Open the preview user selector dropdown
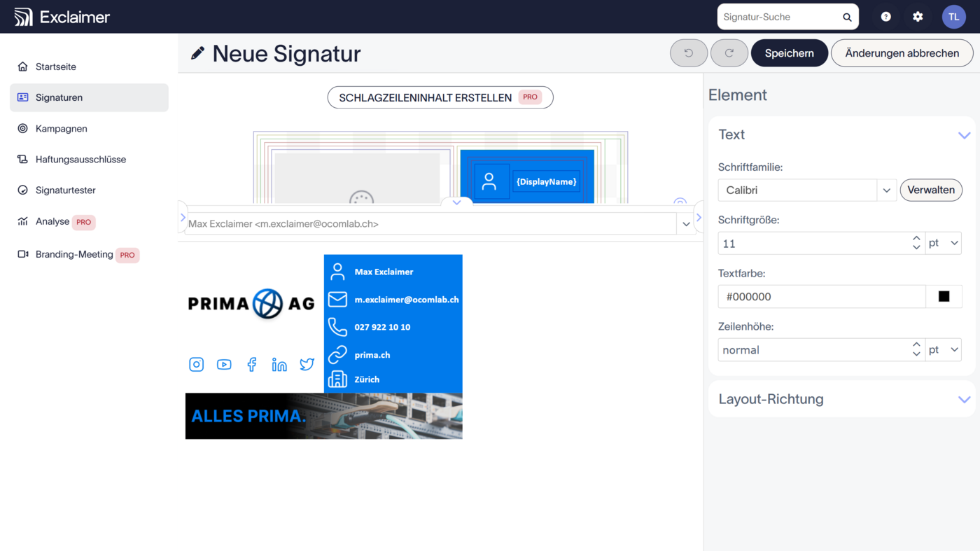This screenshot has width=980, height=551. point(686,224)
